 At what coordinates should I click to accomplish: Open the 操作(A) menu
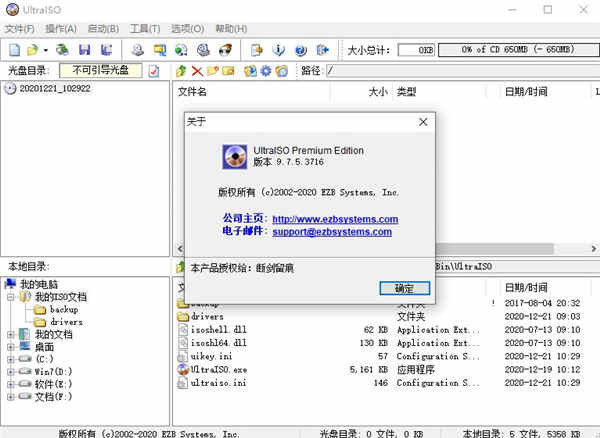(61, 29)
